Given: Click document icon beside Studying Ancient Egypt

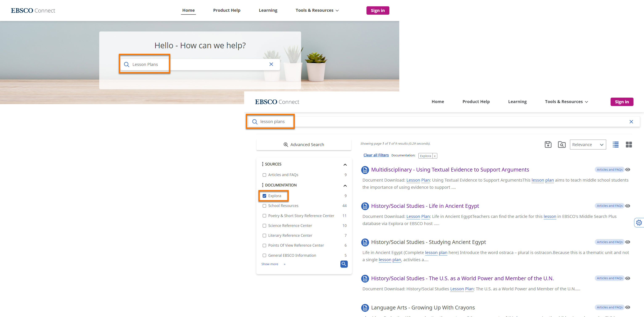Looking at the screenshot, I should click(365, 242).
